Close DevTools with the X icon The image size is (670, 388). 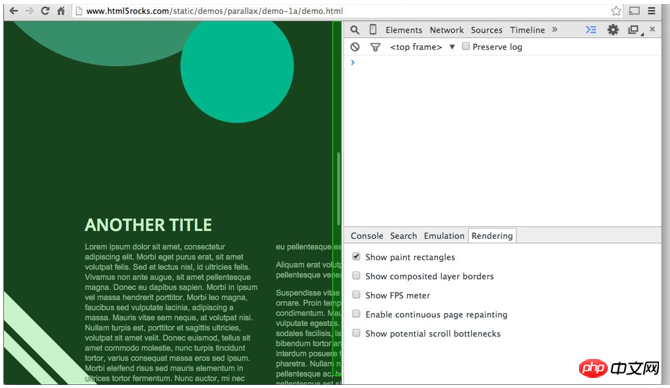(652, 29)
